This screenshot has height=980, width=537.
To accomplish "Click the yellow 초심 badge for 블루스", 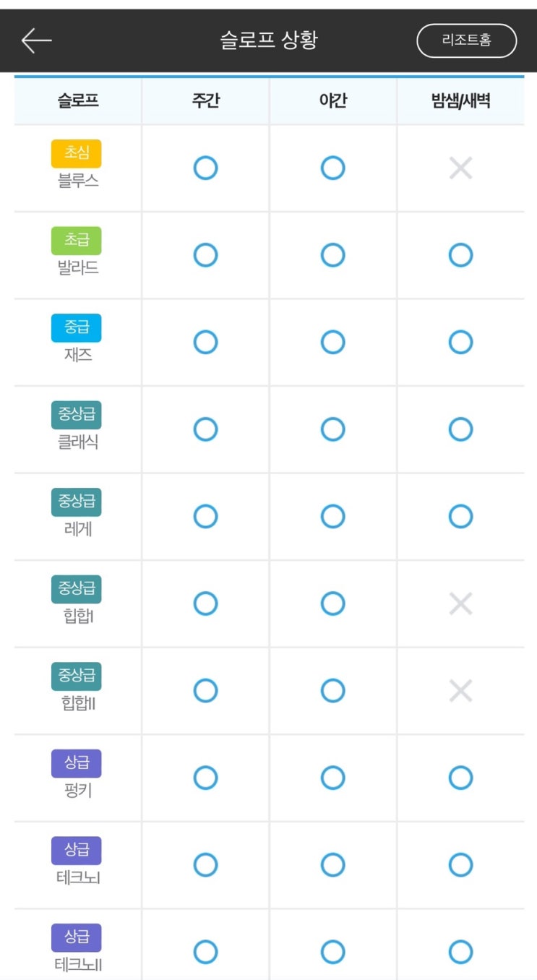I will pos(76,154).
